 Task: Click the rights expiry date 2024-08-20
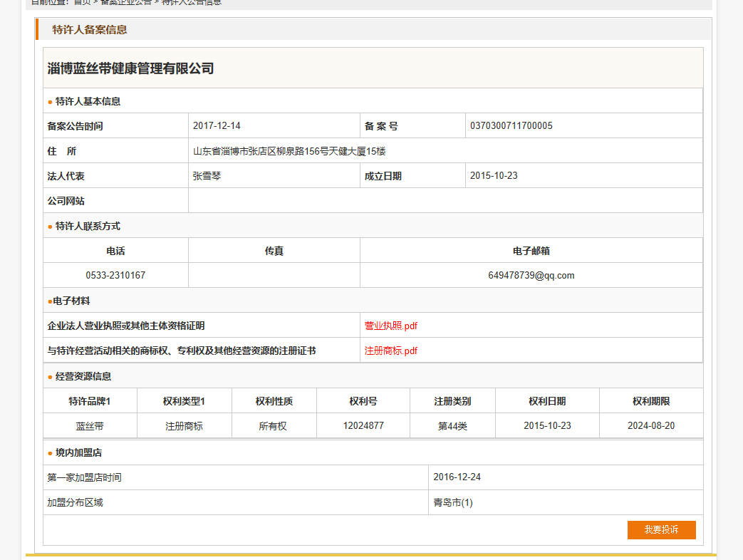(650, 425)
